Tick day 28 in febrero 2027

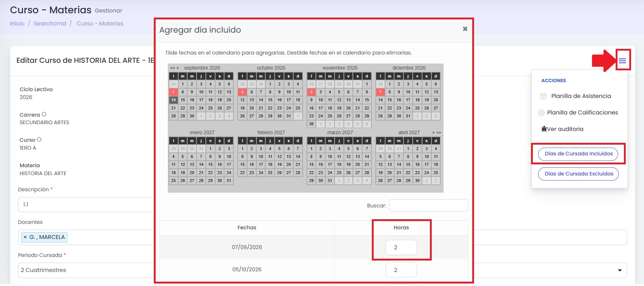click(x=298, y=173)
